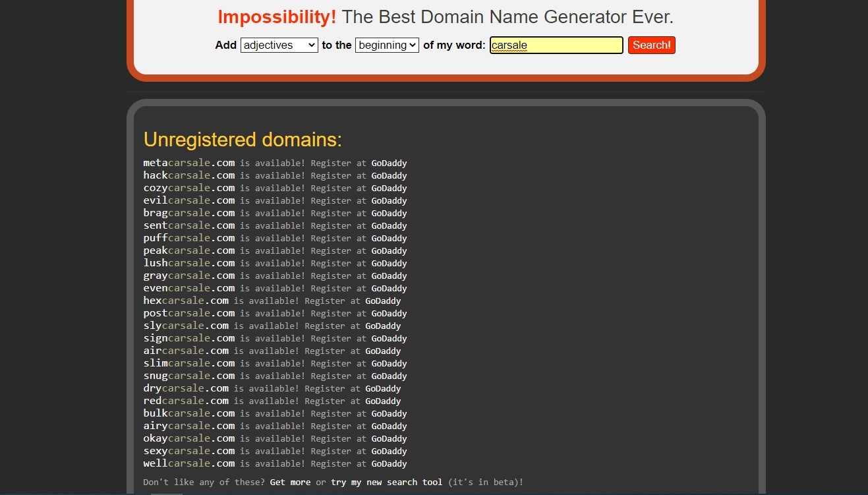Open the peakcarsale.com domain link
The height and width of the screenshot is (495, 868).
189,250
